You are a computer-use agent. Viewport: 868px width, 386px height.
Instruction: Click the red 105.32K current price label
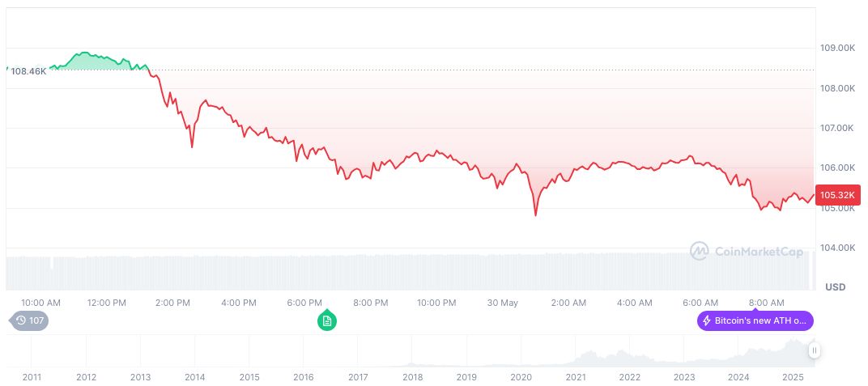point(838,195)
